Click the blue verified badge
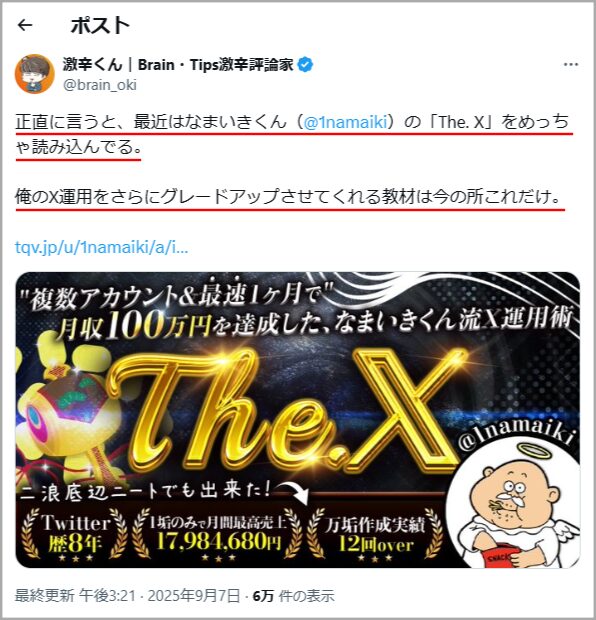This screenshot has height=620, width=596. [x=305, y=65]
